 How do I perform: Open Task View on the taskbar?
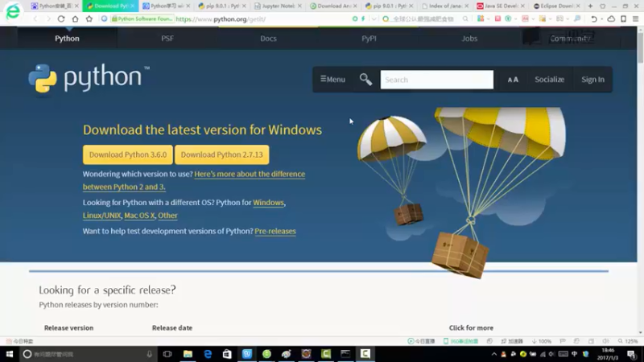167,354
